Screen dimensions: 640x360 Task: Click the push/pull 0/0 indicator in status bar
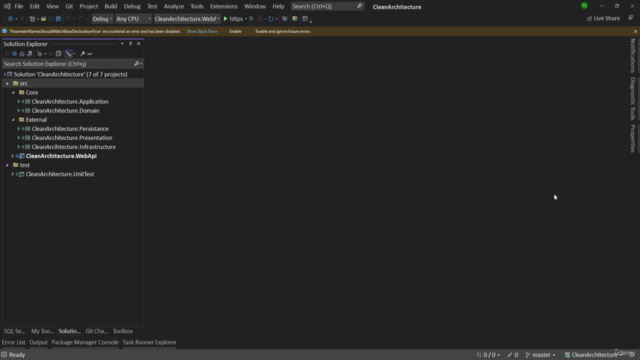coord(488,355)
